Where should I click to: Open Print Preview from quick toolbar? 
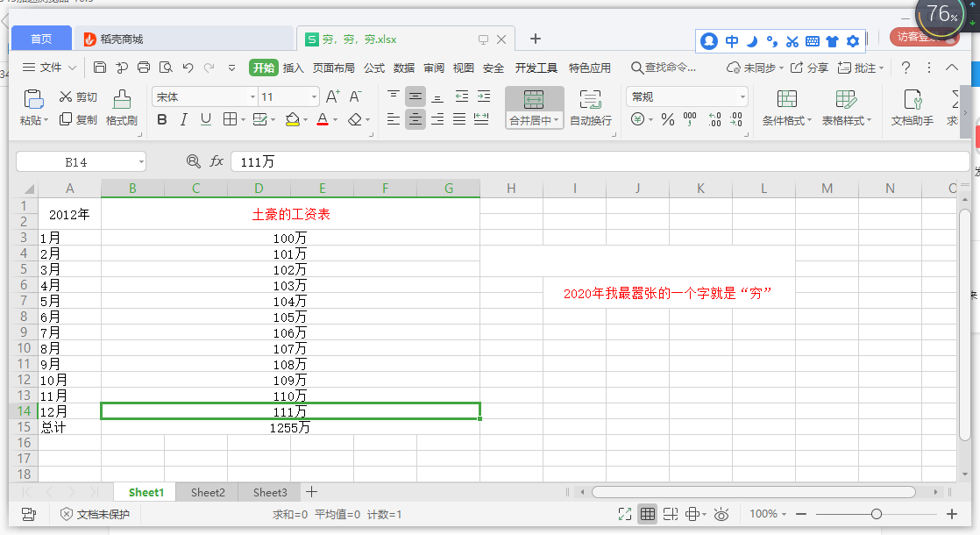click(x=166, y=68)
